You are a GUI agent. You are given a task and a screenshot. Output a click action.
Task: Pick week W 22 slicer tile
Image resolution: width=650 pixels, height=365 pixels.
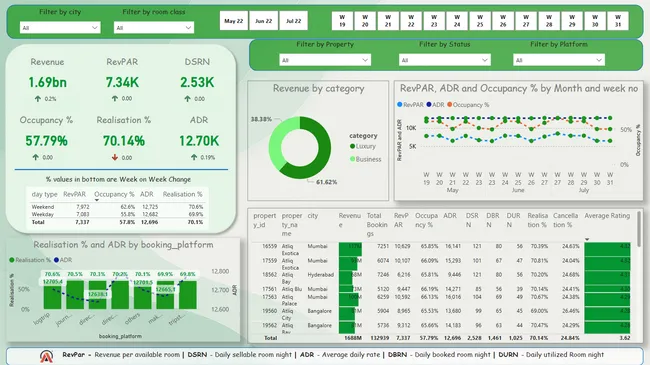tap(411, 21)
